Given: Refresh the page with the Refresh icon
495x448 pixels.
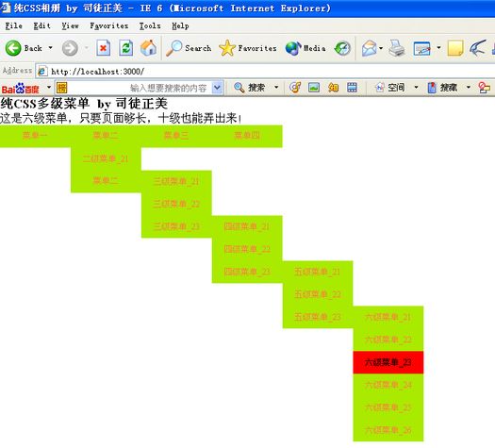Looking at the screenshot, I should pos(126,48).
